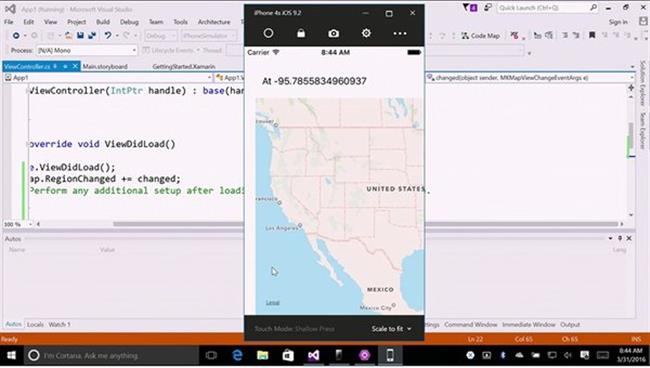Screen dimensions: 650x368
Task: Open the Immediate Window tab
Action: coord(529,324)
